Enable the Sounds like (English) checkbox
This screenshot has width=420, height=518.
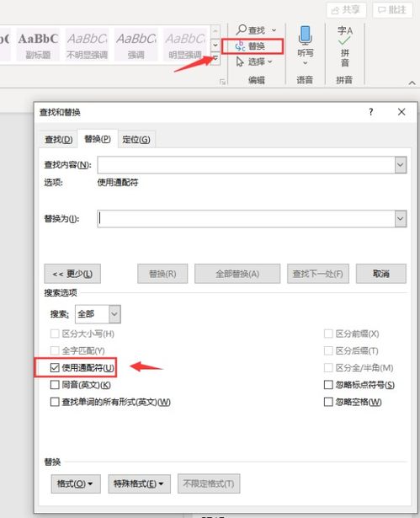click(55, 385)
